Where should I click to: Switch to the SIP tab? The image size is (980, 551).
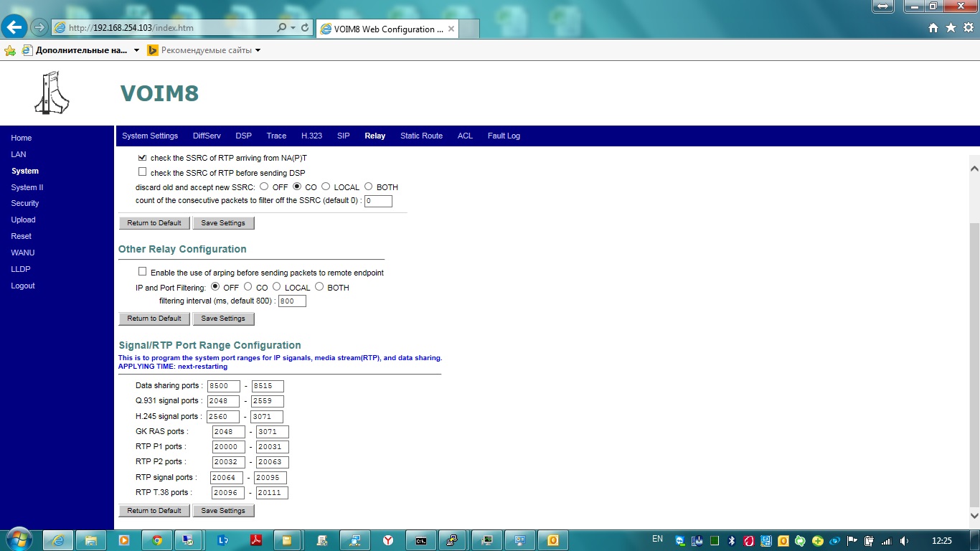coord(343,136)
